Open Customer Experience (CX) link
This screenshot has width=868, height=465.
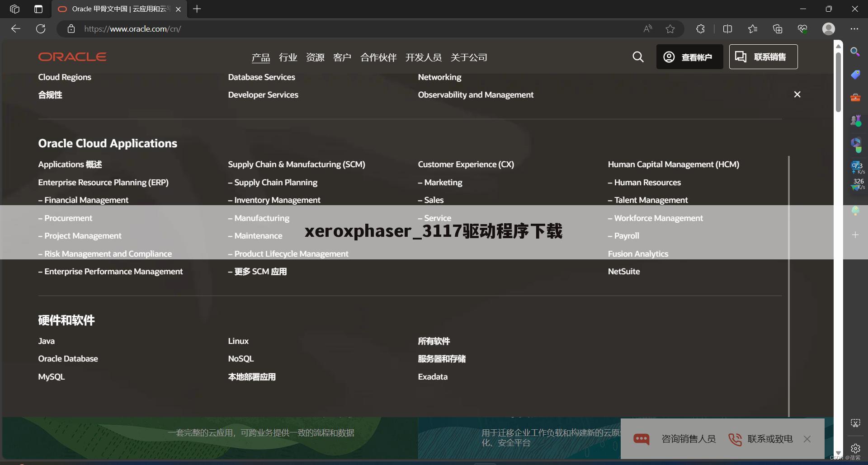(466, 164)
